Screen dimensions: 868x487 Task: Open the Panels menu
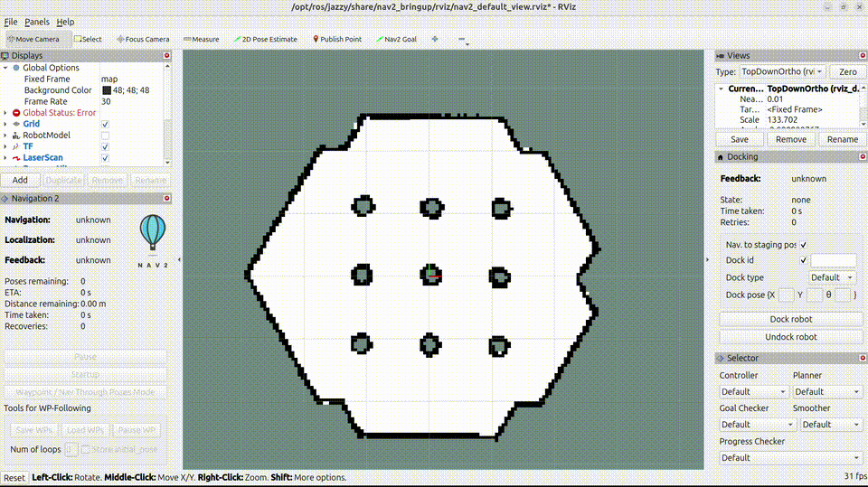(37, 22)
